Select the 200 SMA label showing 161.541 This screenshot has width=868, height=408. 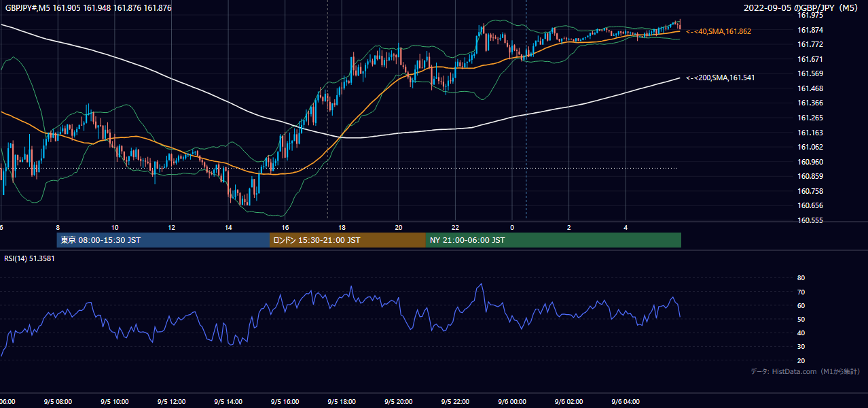point(720,78)
